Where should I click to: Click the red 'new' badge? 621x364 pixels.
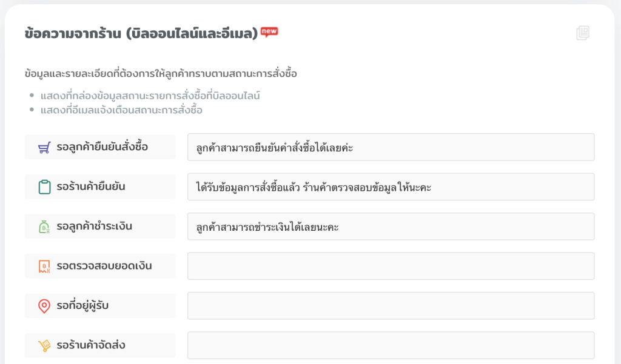pyautogui.click(x=269, y=31)
